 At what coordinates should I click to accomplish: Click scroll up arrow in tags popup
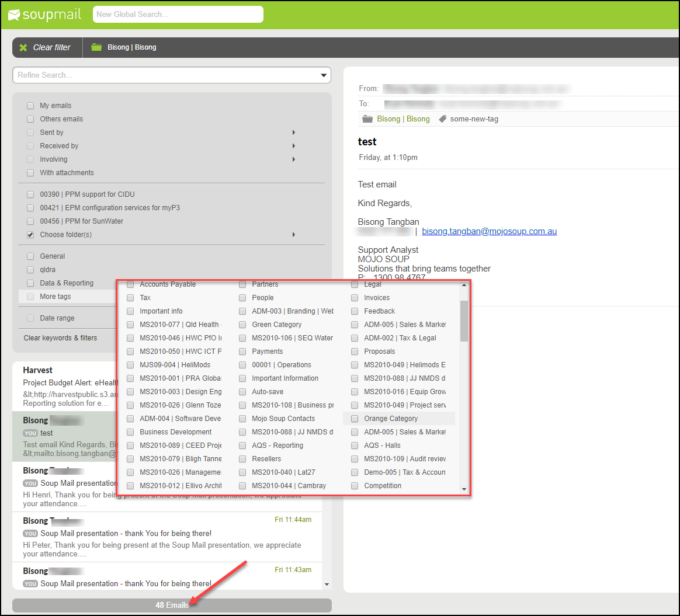coord(464,285)
